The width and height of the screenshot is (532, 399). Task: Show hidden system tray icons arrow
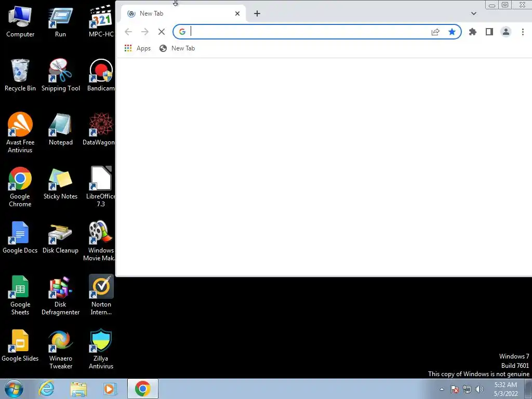pos(442,389)
